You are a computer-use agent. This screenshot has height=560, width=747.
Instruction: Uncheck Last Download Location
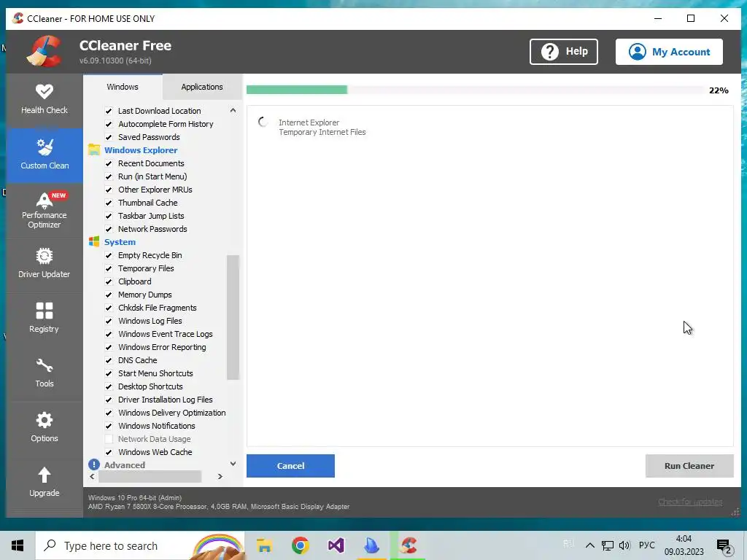coord(109,111)
